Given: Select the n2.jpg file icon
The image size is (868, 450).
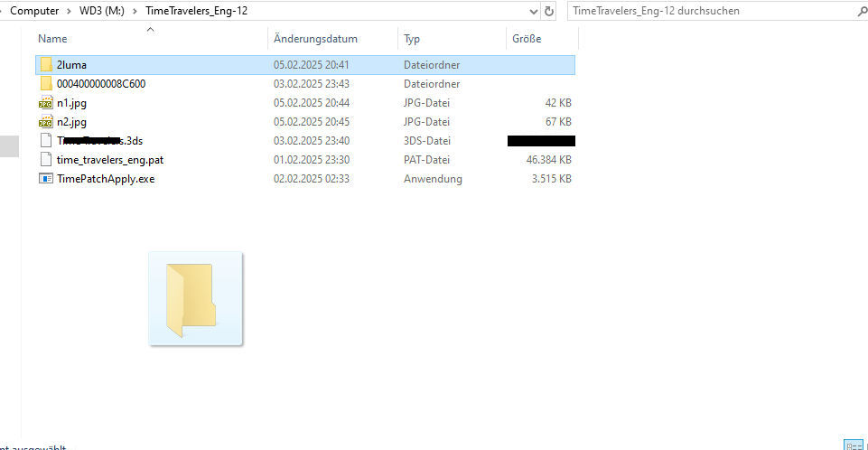Looking at the screenshot, I should click(46, 122).
